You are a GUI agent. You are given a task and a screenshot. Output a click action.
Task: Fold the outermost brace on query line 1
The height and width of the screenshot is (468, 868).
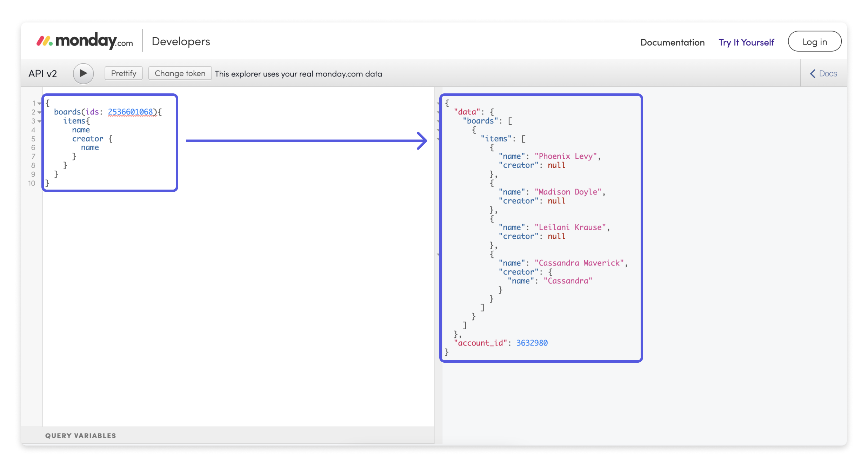tap(39, 103)
